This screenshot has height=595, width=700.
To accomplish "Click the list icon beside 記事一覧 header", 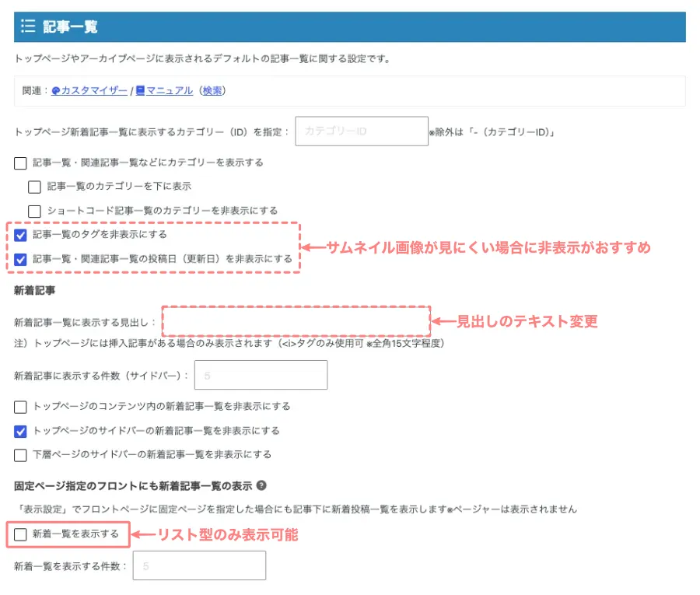I will click(28, 26).
